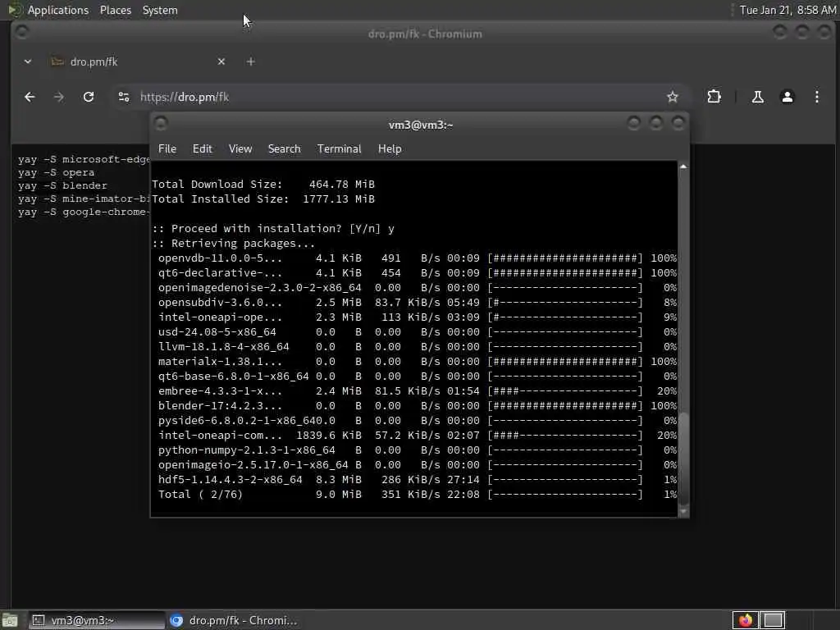Click the Firefox workspace thumbnail
Screen dimensions: 840x630
pyautogui.click(x=745, y=620)
